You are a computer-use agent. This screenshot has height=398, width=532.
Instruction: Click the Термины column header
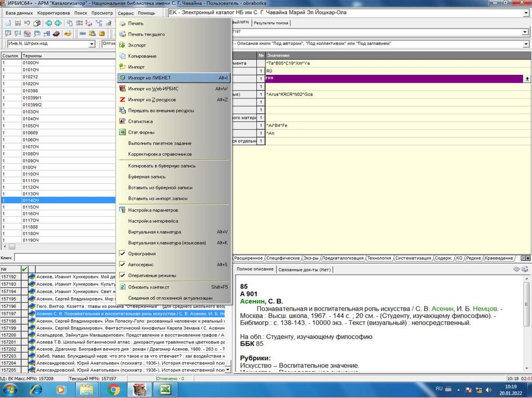(x=68, y=56)
